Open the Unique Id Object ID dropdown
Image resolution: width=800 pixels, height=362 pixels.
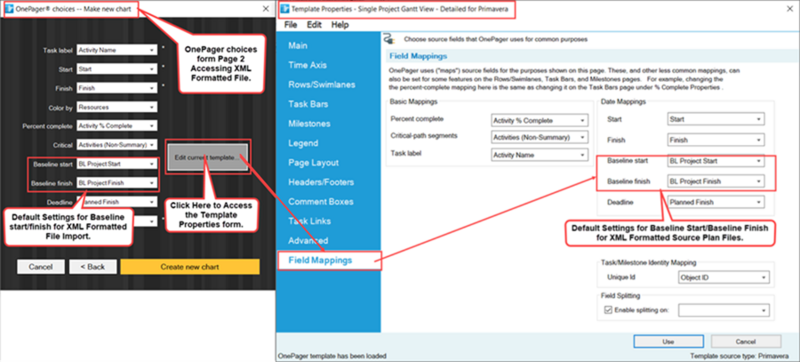click(723, 277)
